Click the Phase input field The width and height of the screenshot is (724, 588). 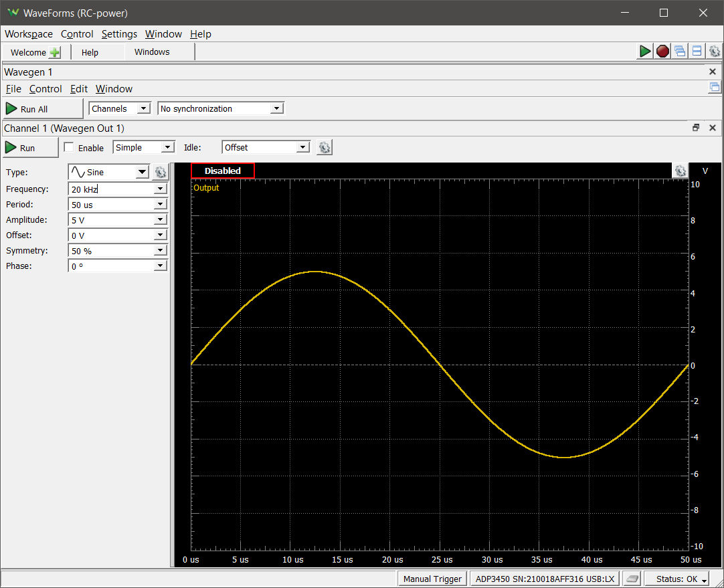point(111,266)
